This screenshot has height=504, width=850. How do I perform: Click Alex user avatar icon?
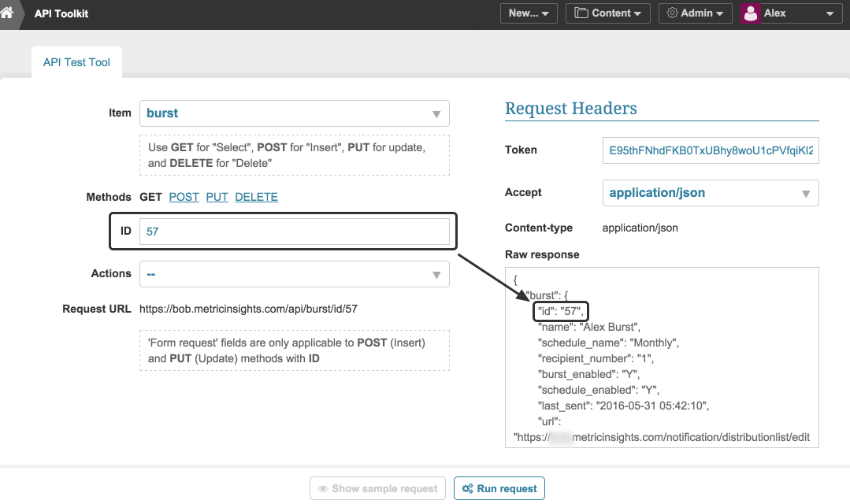point(751,13)
